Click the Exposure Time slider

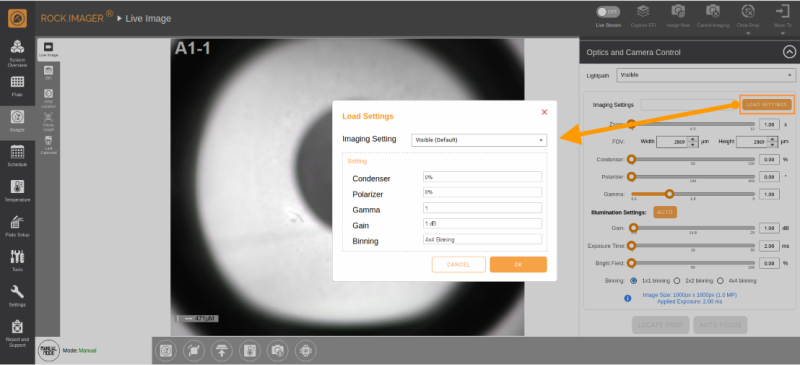tap(692, 246)
